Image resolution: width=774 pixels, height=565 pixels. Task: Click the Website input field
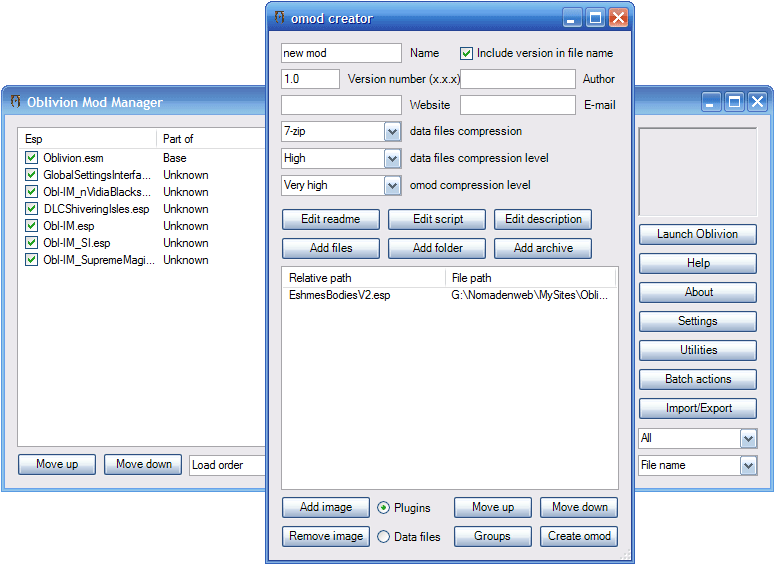click(x=341, y=105)
